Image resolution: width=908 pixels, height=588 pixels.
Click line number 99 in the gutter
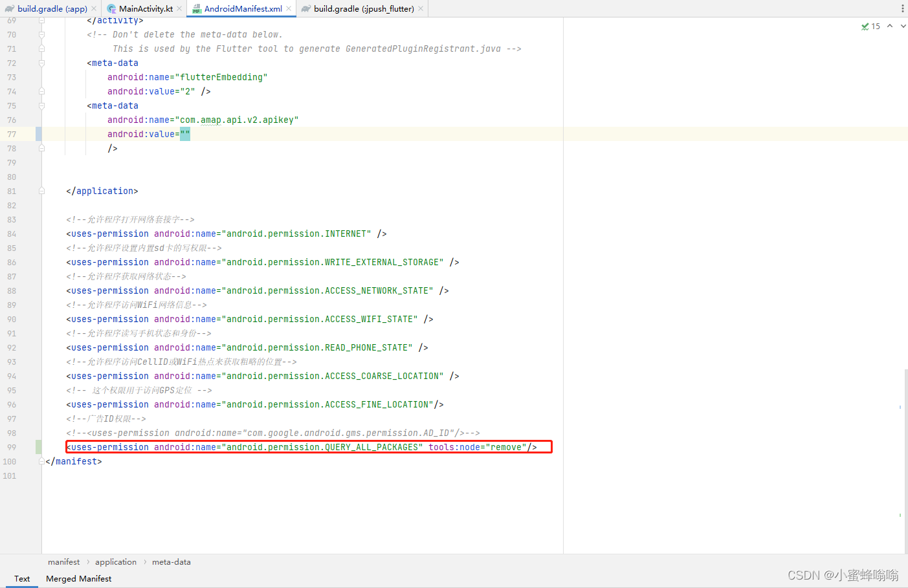click(x=12, y=448)
